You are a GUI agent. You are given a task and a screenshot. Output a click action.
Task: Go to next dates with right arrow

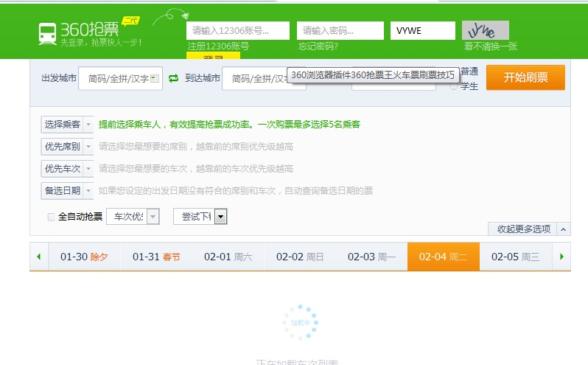pyautogui.click(x=561, y=257)
